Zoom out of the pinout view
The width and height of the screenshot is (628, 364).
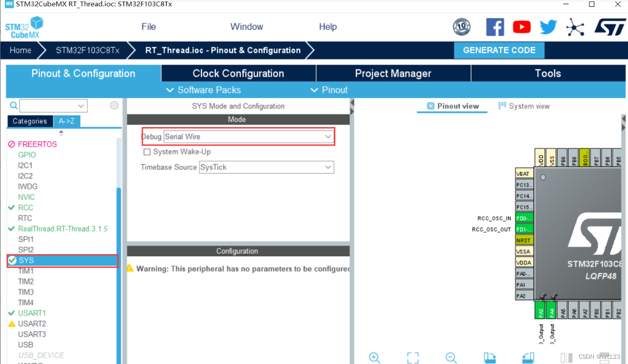(x=451, y=357)
